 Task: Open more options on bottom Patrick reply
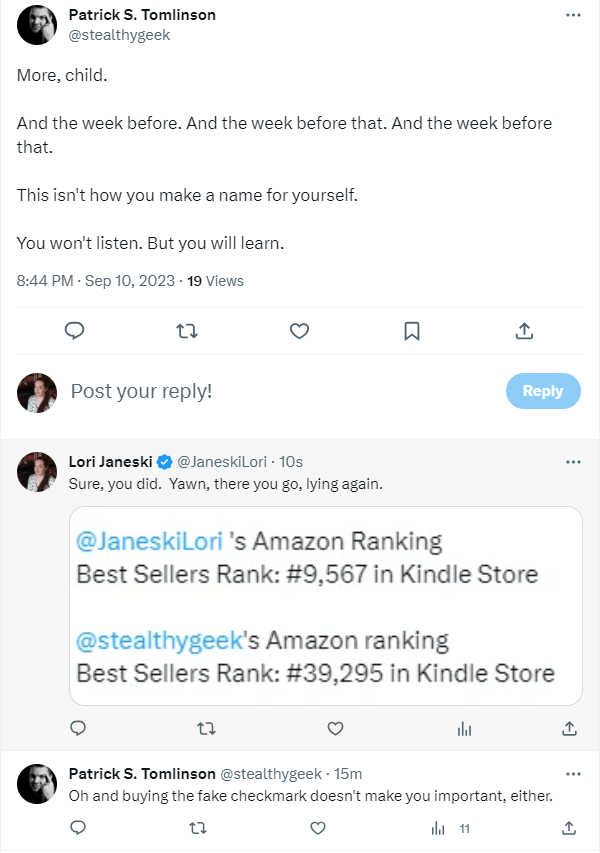click(572, 774)
